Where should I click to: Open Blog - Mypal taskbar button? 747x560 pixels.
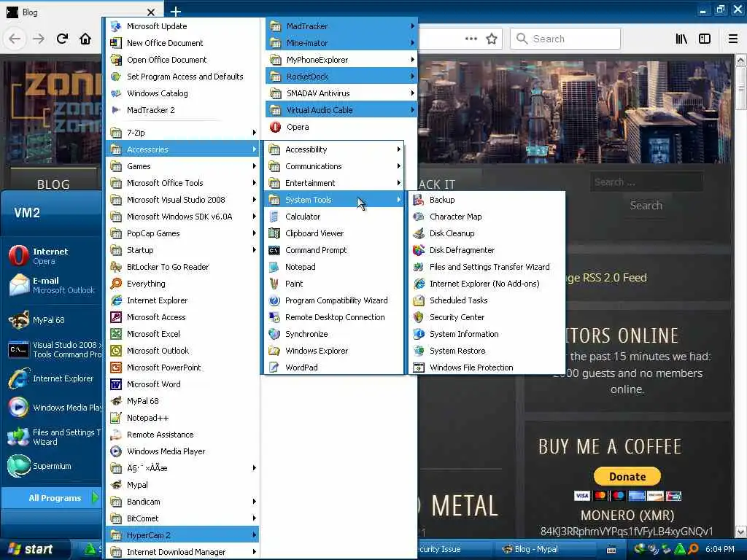tap(543, 549)
